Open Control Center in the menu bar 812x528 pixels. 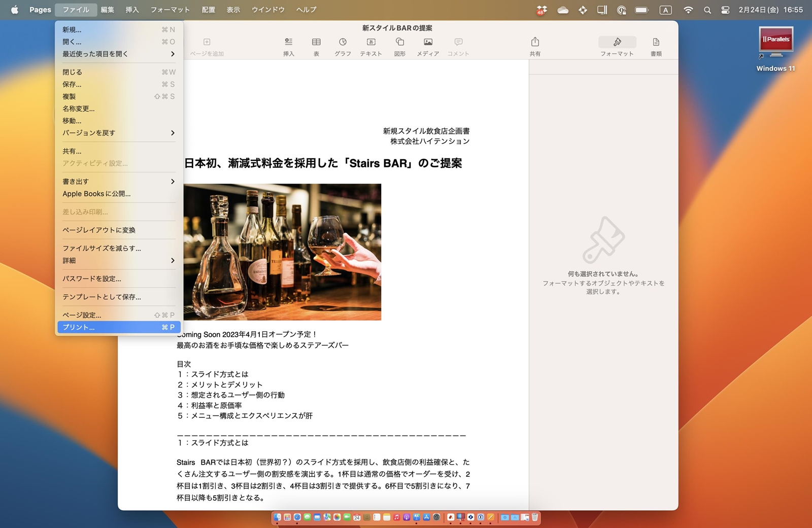click(x=725, y=10)
